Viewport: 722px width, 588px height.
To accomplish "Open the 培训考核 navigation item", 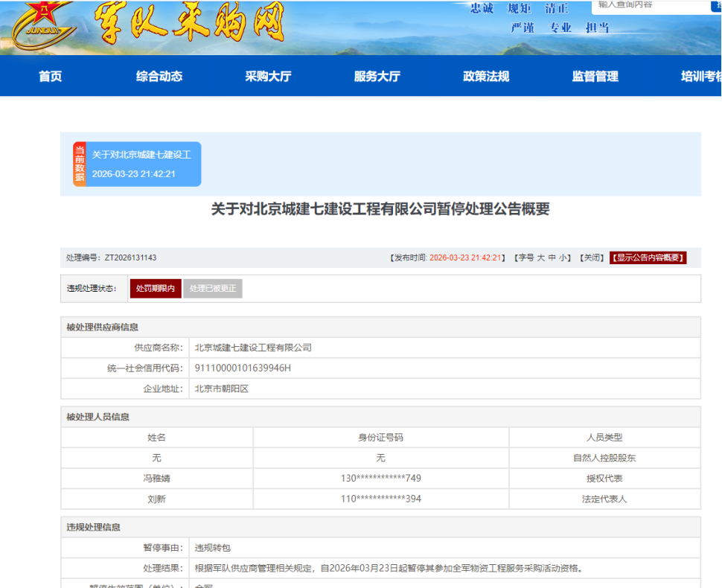I will click(700, 76).
